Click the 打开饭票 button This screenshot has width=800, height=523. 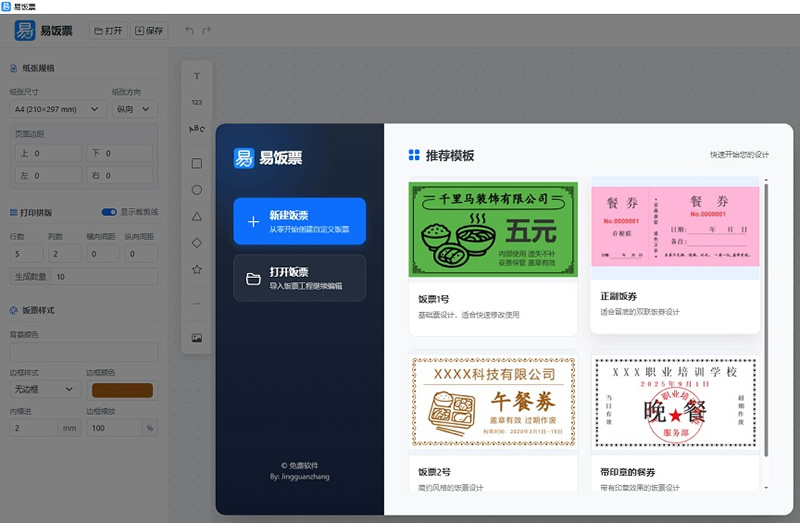coord(300,278)
